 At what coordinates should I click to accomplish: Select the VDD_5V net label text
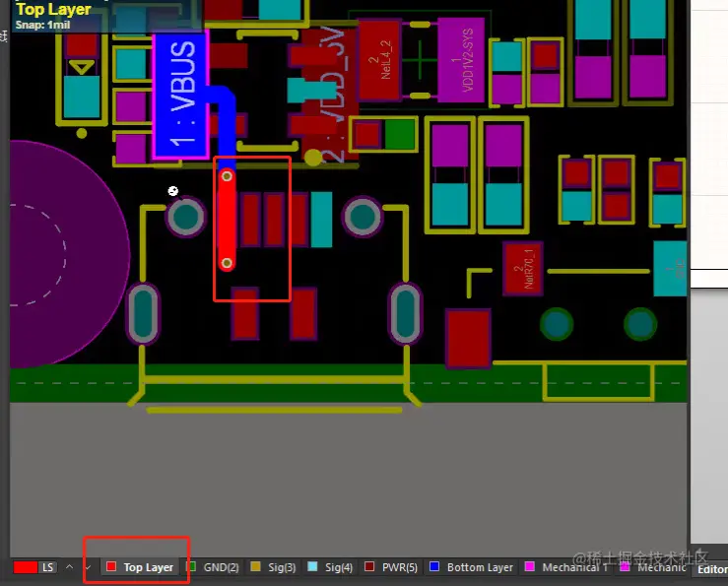332,95
